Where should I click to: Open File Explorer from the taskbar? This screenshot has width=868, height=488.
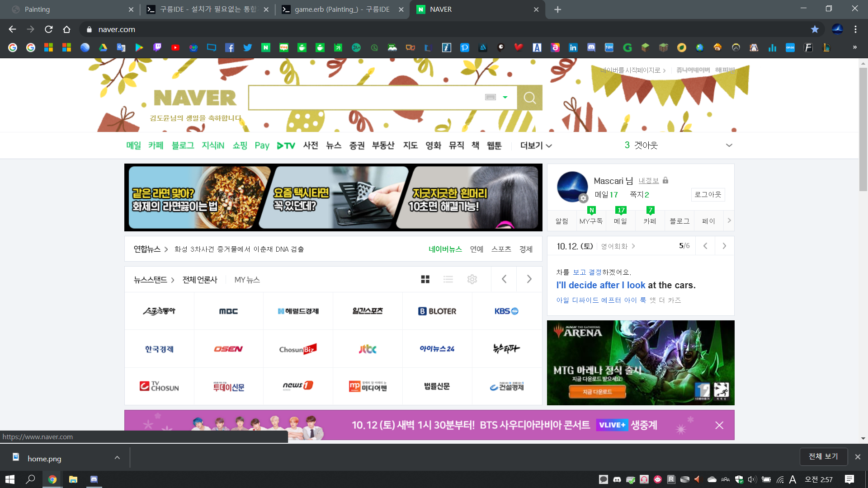click(x=73, y=479)
